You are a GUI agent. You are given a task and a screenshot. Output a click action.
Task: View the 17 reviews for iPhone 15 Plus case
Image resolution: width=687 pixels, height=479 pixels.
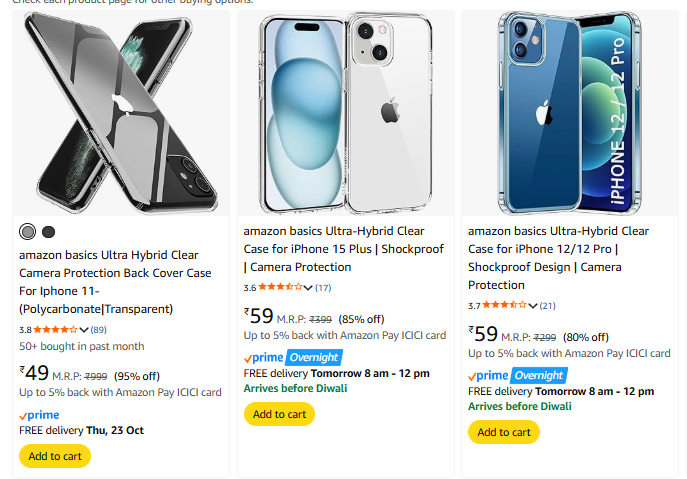click(x=323, y=288)
